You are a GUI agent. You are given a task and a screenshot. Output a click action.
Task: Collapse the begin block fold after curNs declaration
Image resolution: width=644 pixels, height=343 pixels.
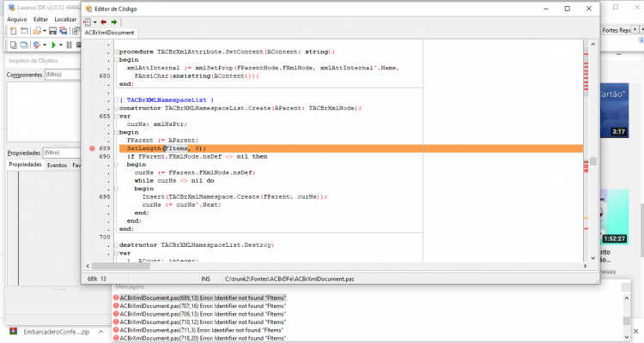116,133
